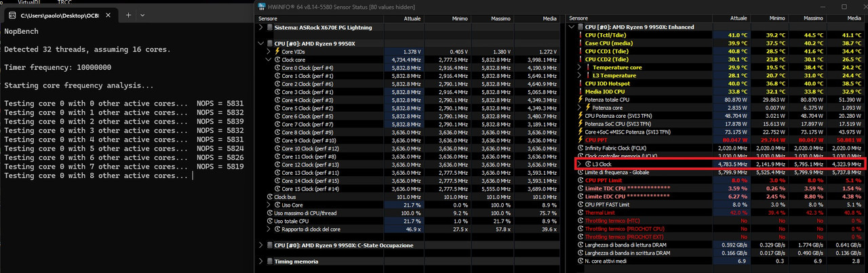Viewport: 868px width, 273px height.
Task: Click the Core 0 Clock sensor icon
Action: coord(277,68)
